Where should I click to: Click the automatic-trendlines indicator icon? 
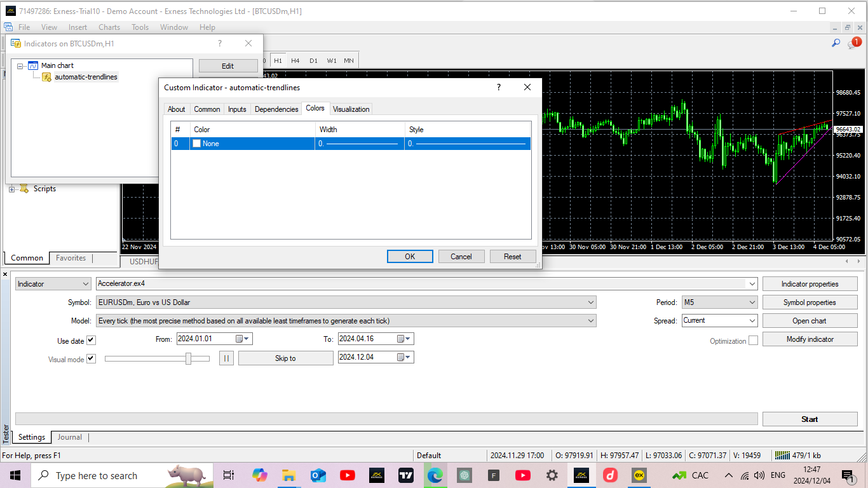pos(46,77)
